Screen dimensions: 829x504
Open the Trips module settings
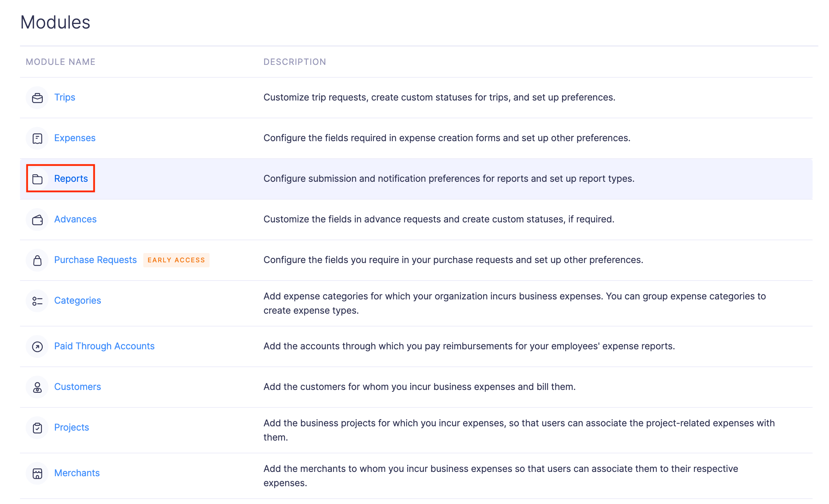(x=65, y=97)
